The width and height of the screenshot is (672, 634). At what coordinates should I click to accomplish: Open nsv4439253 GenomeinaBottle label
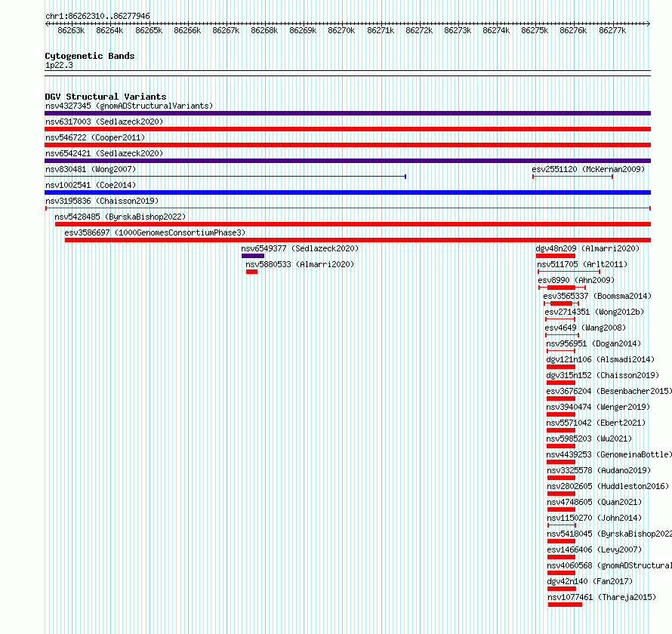tap(609, 454)
